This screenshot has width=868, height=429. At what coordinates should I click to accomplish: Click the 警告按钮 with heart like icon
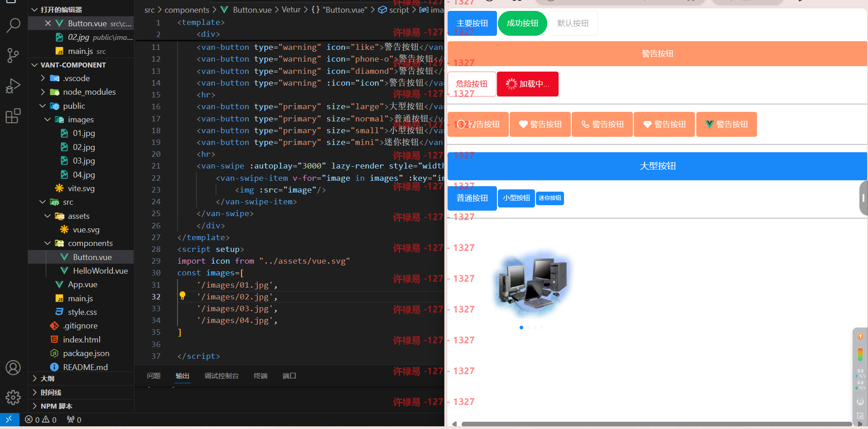[x=540, y=124]
